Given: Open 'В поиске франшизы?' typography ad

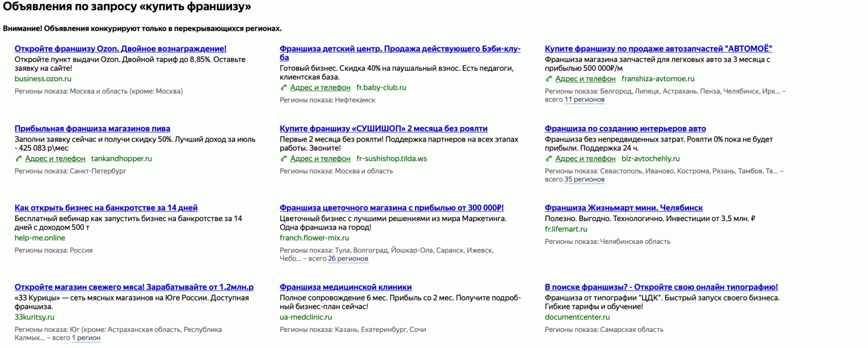Looking at the screenshot, I should tap(662, 287).
